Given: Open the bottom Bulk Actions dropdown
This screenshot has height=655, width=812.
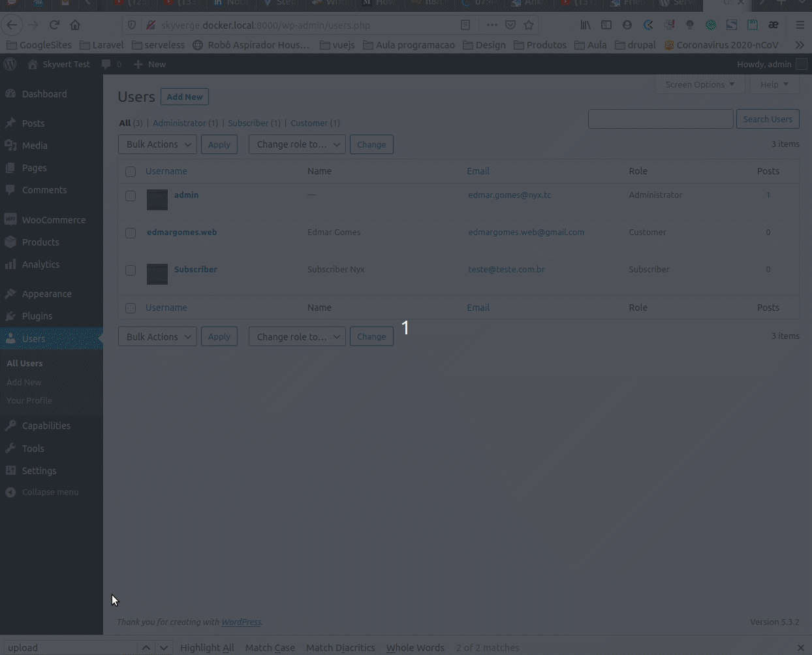Looking at the screenshot, I should (157, 337).
